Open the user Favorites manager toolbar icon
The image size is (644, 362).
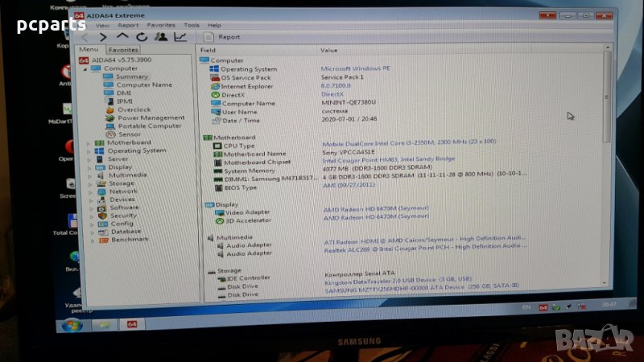pyautogui.click(x=161, y=36)
